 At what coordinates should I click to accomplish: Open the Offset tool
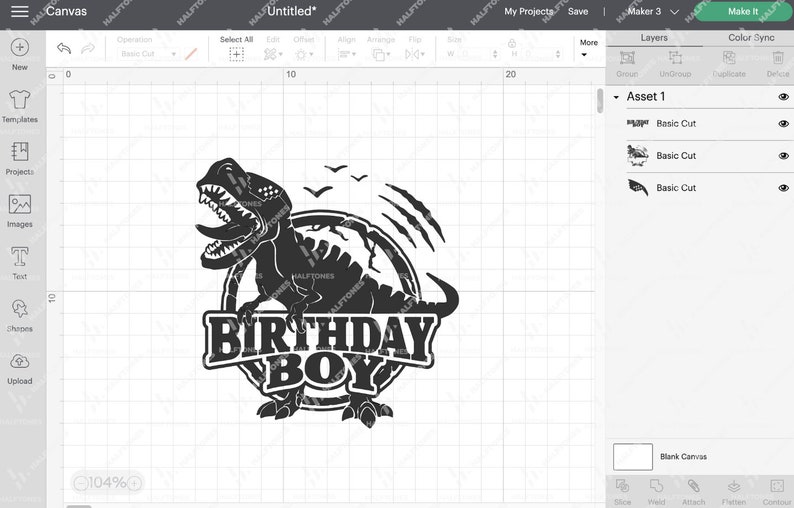coord(304,54)
